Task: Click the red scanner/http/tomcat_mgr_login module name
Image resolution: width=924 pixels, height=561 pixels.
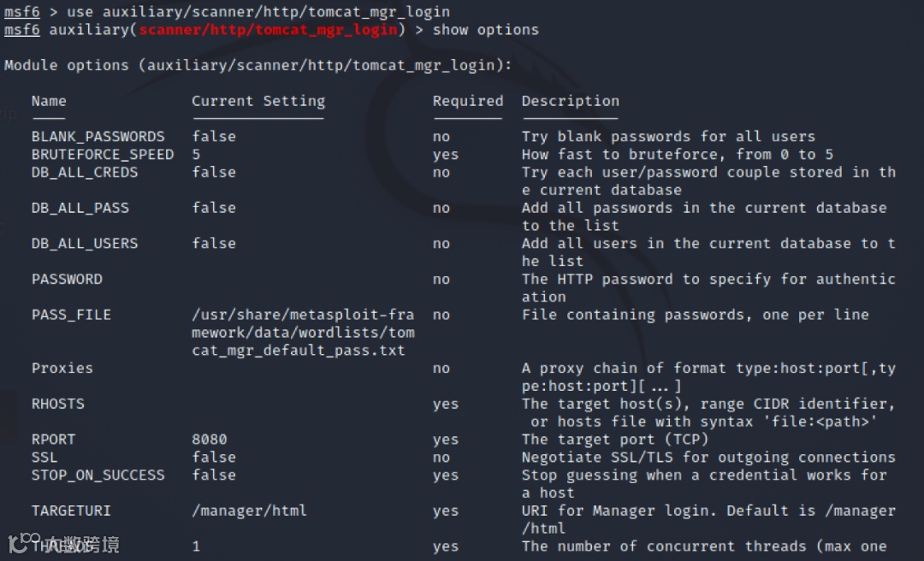Action: pyautogui.click(x=268, y=30)
